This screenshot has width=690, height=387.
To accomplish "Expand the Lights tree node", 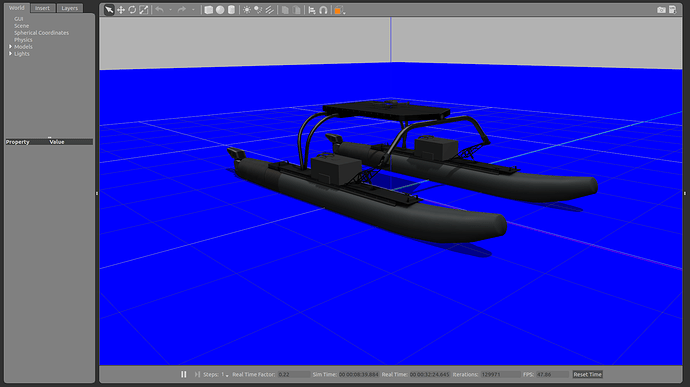I will pos(11,53).
